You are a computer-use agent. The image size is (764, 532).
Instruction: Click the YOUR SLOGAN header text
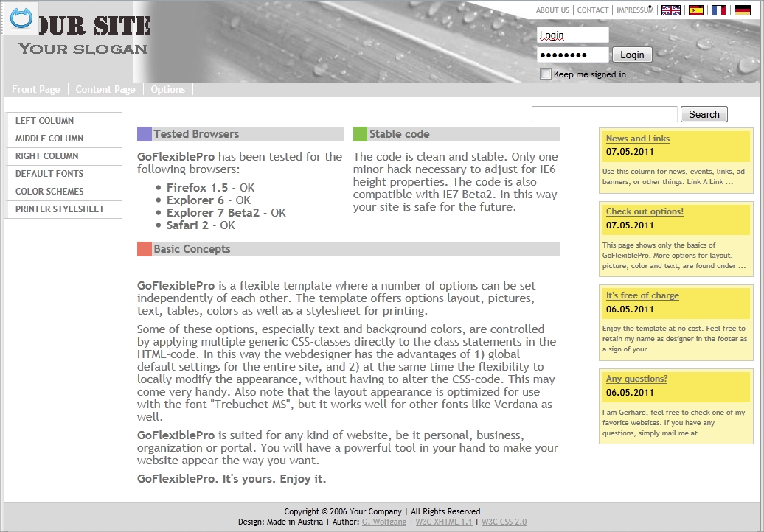click(83, 49)
